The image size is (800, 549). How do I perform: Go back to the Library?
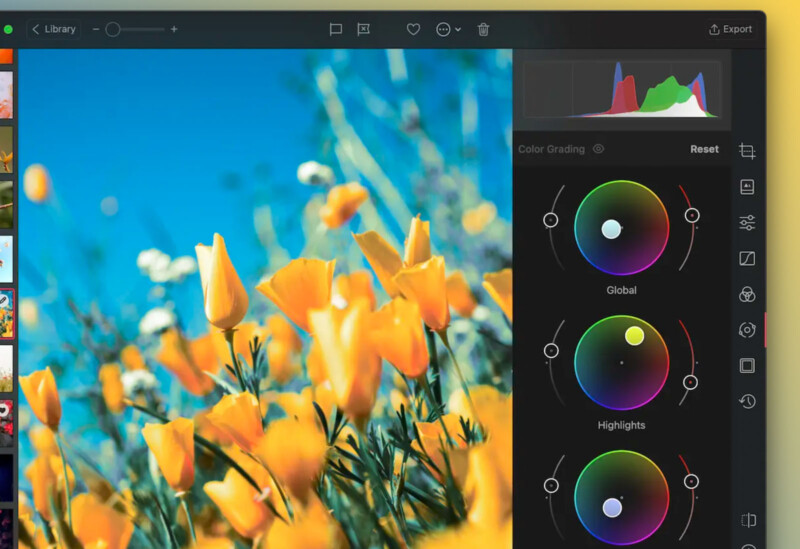click(x=54, y=29)
